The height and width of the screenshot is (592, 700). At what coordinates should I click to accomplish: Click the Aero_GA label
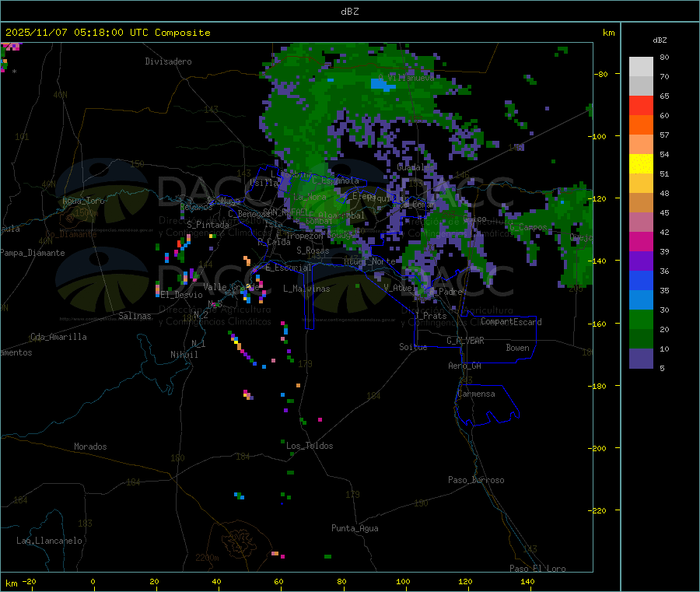pos(464,366)
